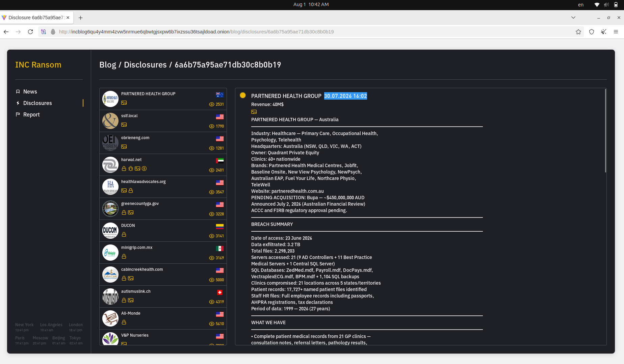This screenshot has height=364, width=624.
Task: Click the network icon in the top bar
Action: coord(597,5)
